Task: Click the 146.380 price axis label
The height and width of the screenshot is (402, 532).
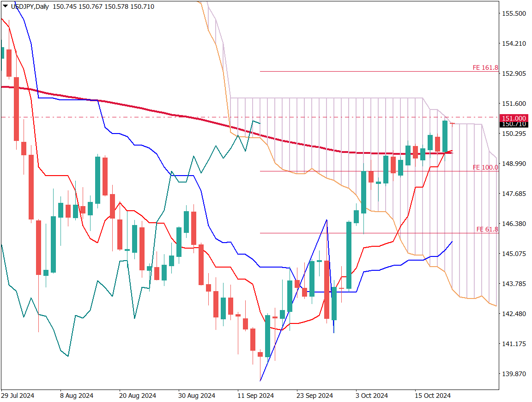Action: pyautogui.click(x=514, y=224)
